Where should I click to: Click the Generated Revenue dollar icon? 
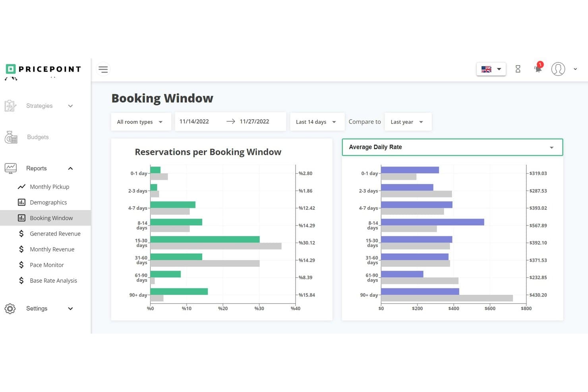[x=21, y=234]
